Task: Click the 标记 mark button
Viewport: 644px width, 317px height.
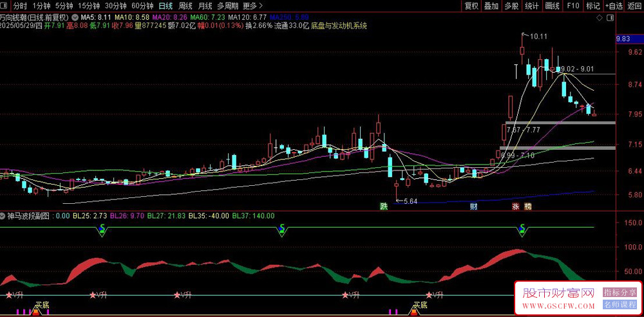Action: [592, 6]
